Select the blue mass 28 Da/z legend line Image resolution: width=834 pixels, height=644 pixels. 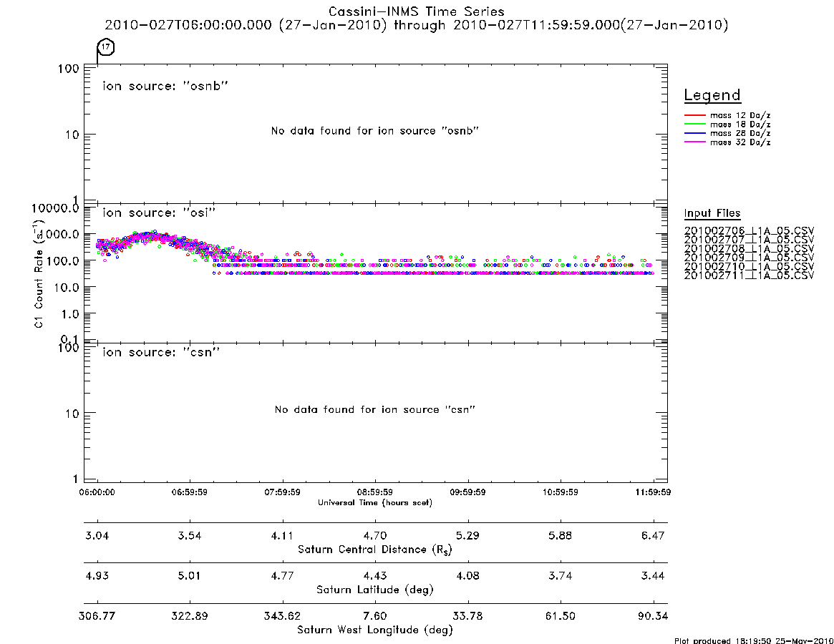coord(694,134)
